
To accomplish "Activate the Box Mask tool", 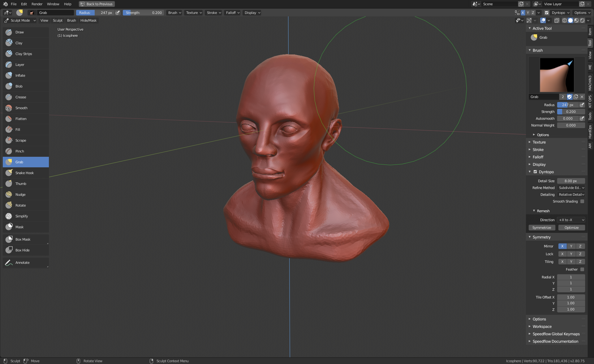I will 23,239.
